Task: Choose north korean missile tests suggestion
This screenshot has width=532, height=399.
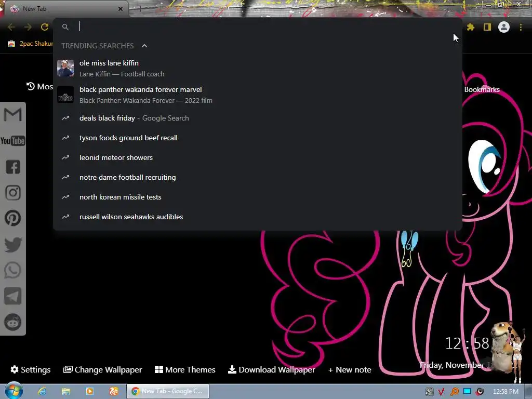Action: (x=258, y=197)
